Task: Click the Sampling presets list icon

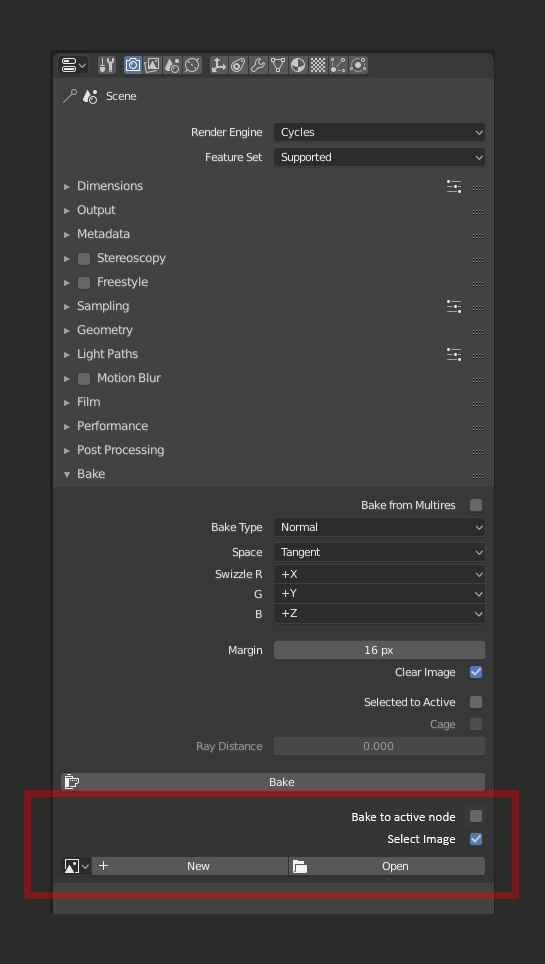Action: point(454,306)
